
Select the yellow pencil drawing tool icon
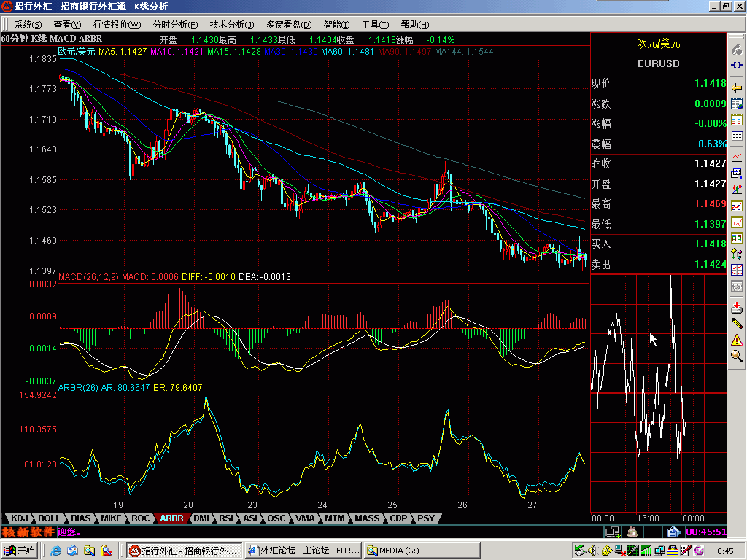737,323
